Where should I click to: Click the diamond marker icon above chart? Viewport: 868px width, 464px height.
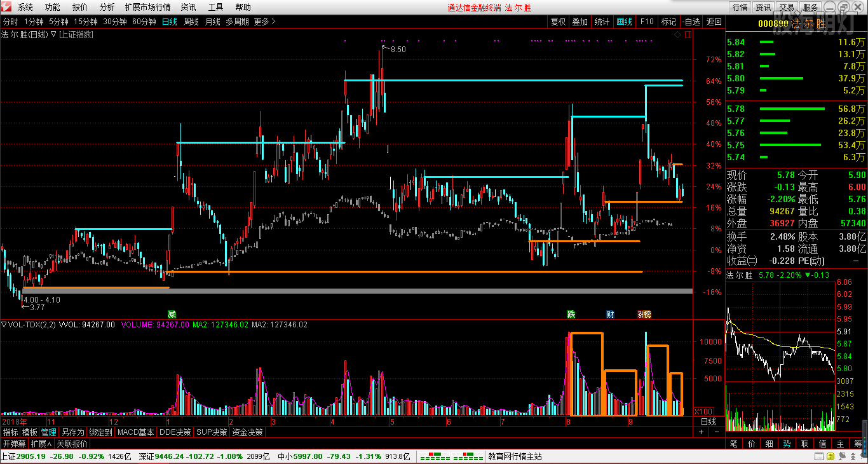tap(678, 35)
